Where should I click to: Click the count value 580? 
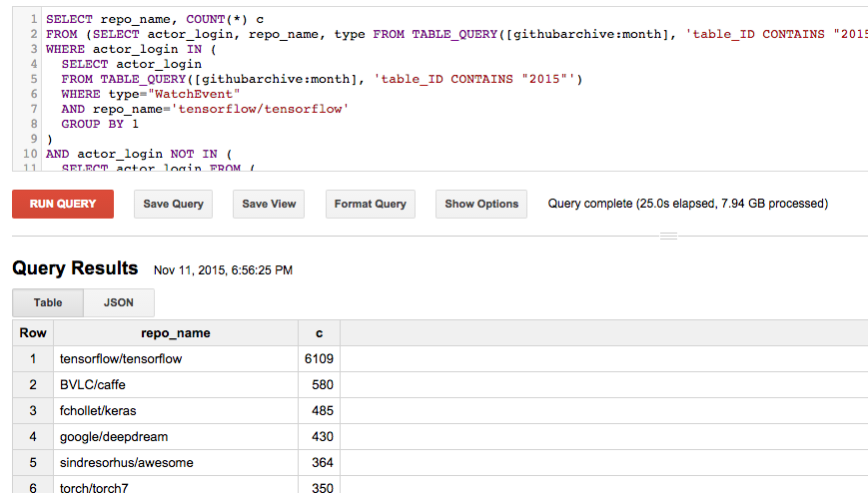point(323,384)
